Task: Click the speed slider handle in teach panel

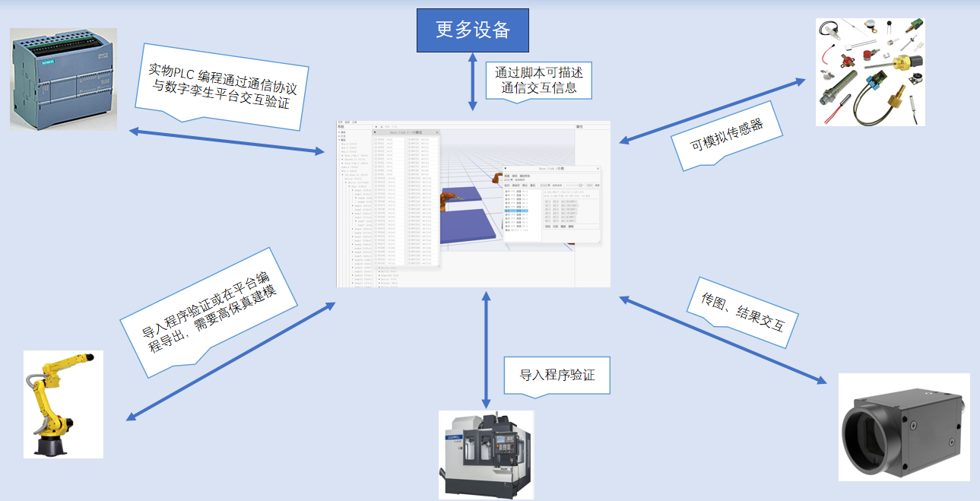Action: [581, 185]
